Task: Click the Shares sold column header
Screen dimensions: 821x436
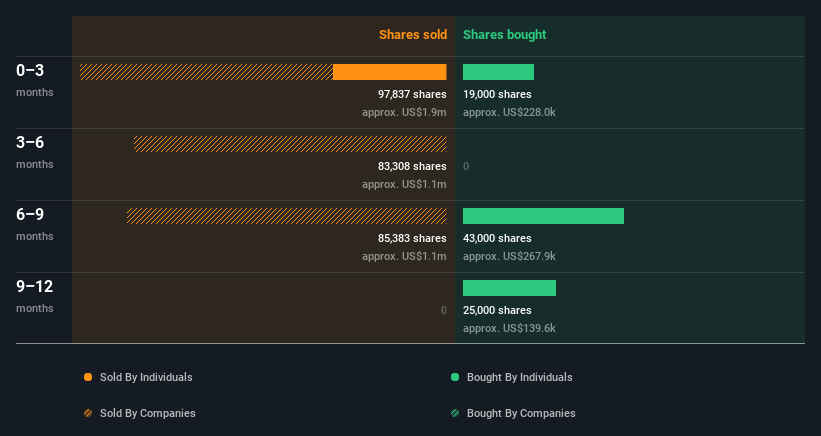Action: [x=413, y=35]
